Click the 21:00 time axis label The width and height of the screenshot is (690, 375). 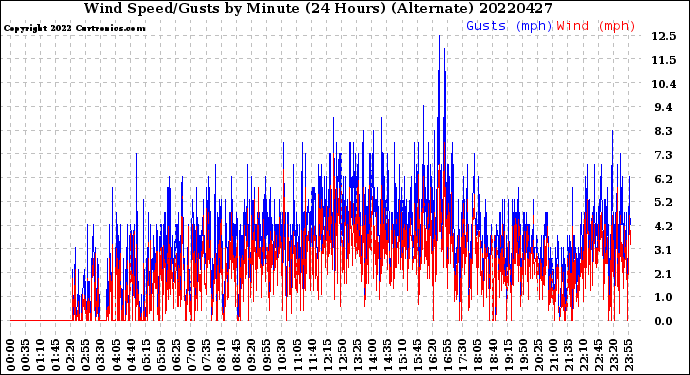tap(552, 355)
